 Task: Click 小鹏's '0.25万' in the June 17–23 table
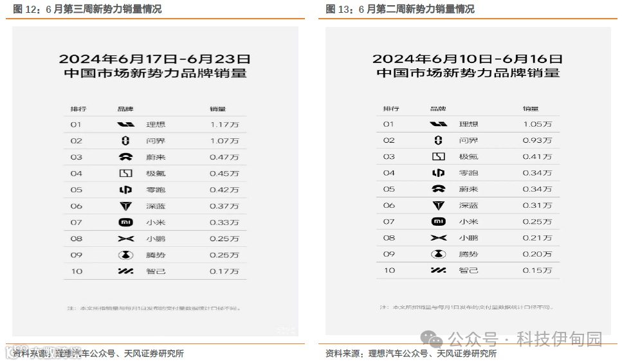tap(224, 239)
